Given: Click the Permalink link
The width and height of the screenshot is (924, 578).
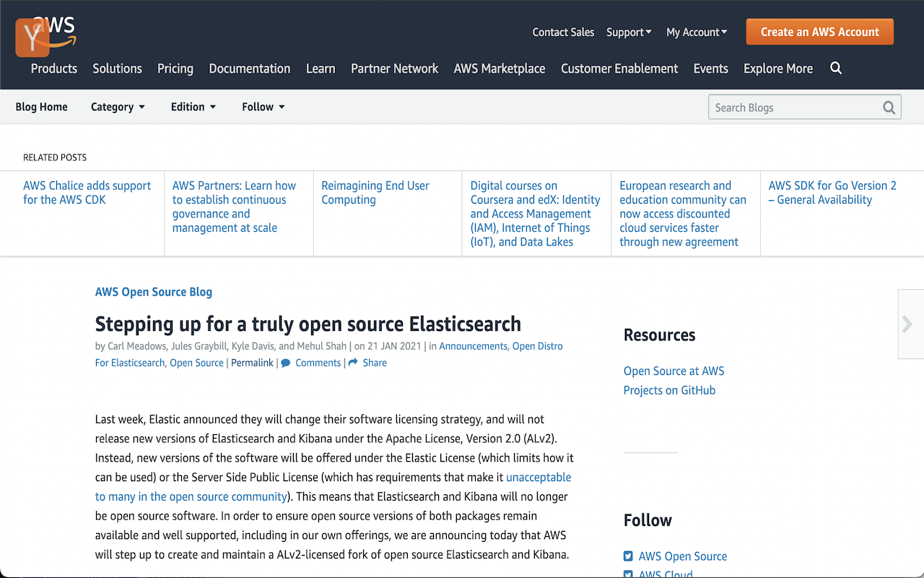Looking at the screenshot, I should [x=252, y=363].
